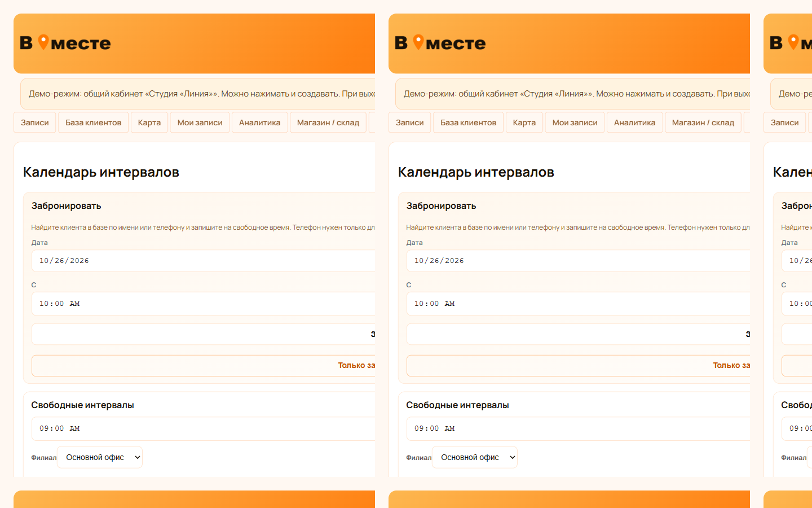This screenshot has height=508, width=812.
Task: Open the Записи tab in the left copy
Action: tap(35, 122)
